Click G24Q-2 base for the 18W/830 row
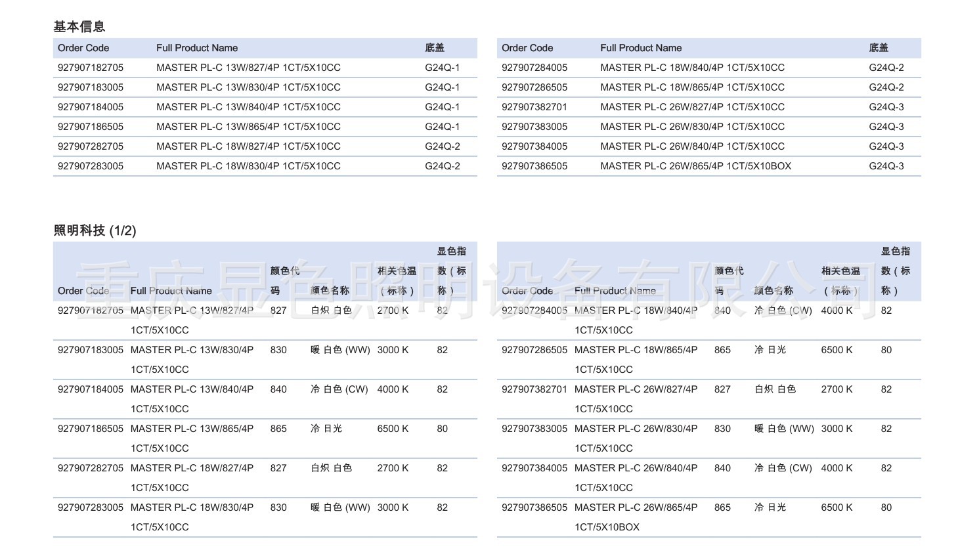This screenshot has width=958, height=560. point(442,166)
